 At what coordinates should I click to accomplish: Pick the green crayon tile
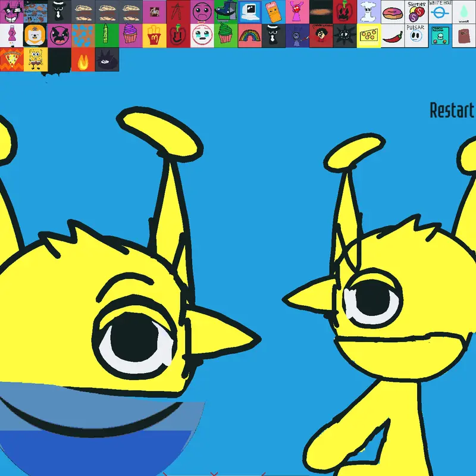(x=107, y=36)
